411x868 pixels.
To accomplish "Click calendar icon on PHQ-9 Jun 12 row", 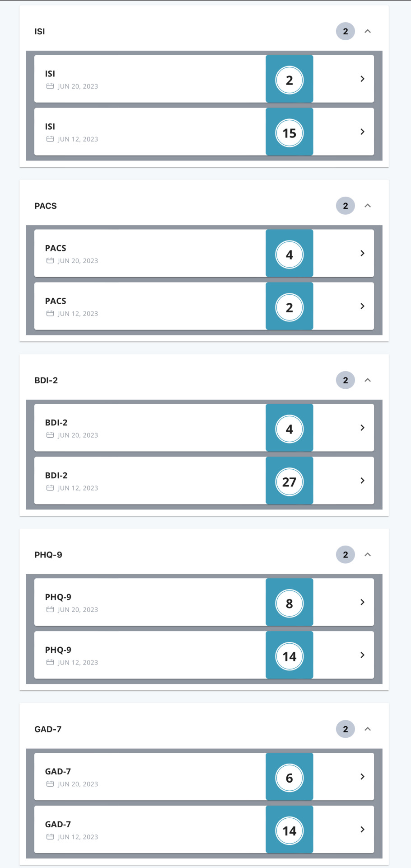I will click(50, 662).
